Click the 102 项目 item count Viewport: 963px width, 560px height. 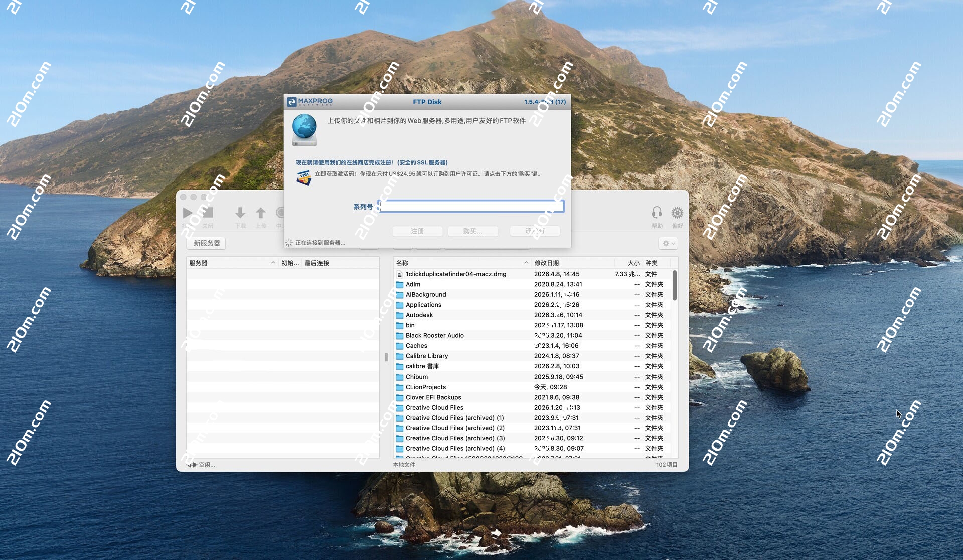coord(667,465)
